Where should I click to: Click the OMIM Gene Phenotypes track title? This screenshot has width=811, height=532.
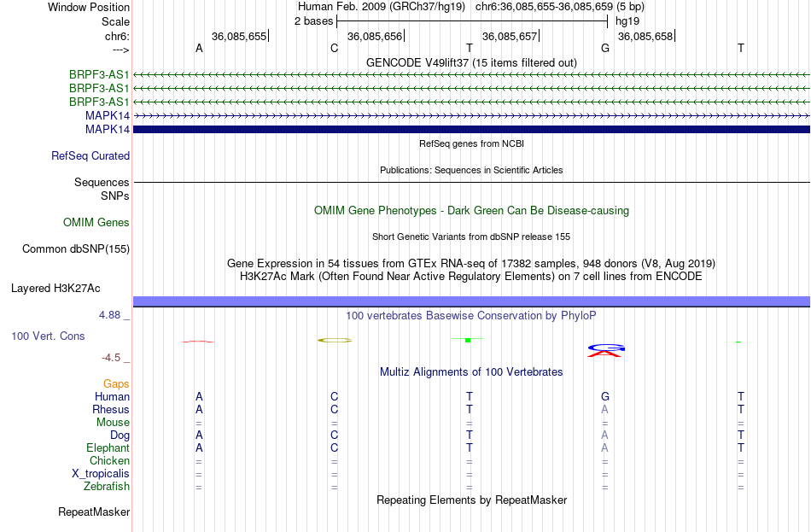pos(471,211)
